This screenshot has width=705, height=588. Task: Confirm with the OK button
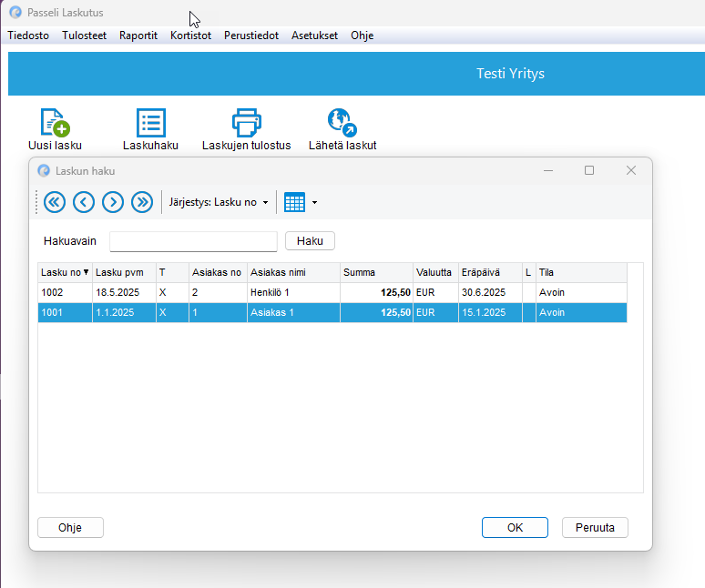pos(515,527)
